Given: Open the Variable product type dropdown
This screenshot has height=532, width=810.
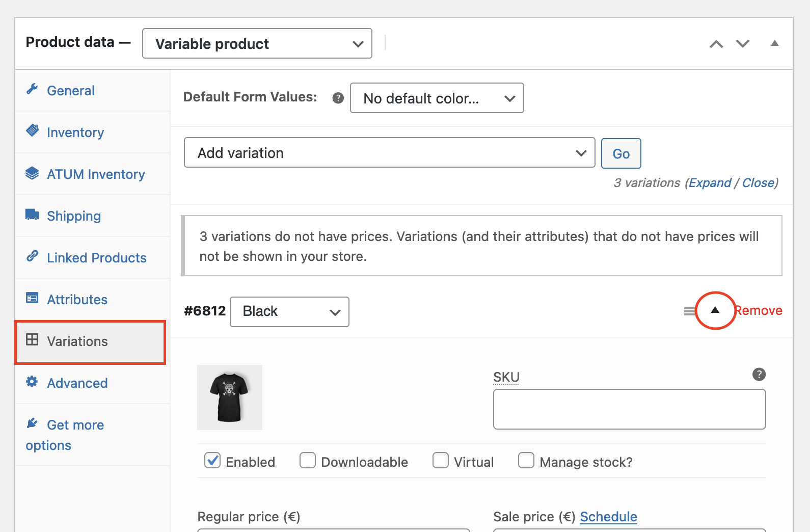Looking at the screenshot, I should [x=257, y=44].
